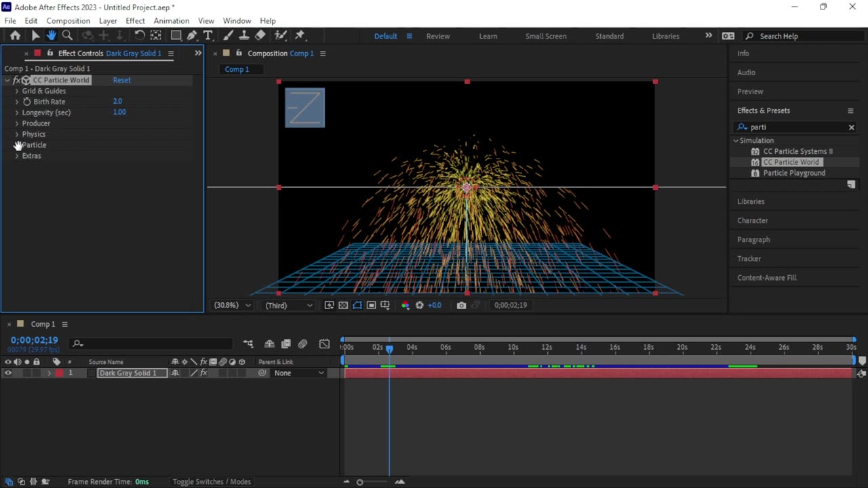Toggle Mask and Shape Path Visibility
Screen dimensions: 868x488
pyautogui.click(x=357, y=306)
